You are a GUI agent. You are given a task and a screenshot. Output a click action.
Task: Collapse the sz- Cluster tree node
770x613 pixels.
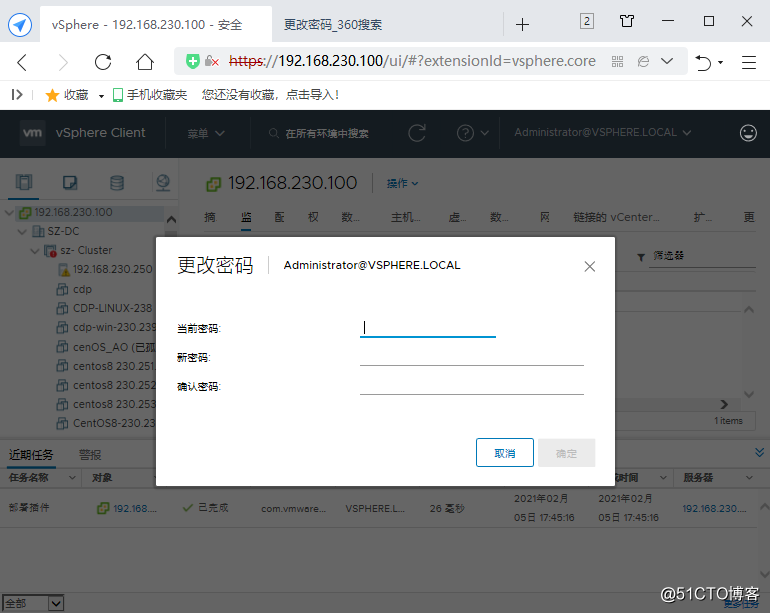click(34, 251)
